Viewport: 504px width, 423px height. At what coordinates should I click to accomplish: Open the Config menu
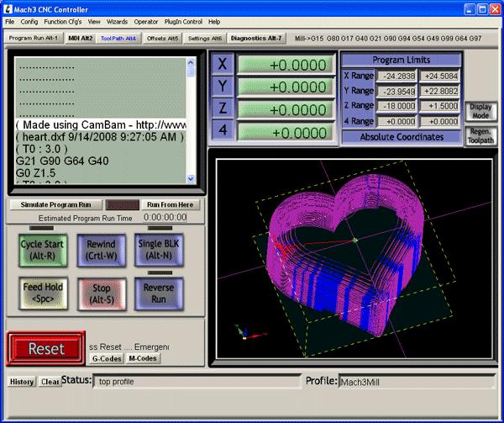29,22
